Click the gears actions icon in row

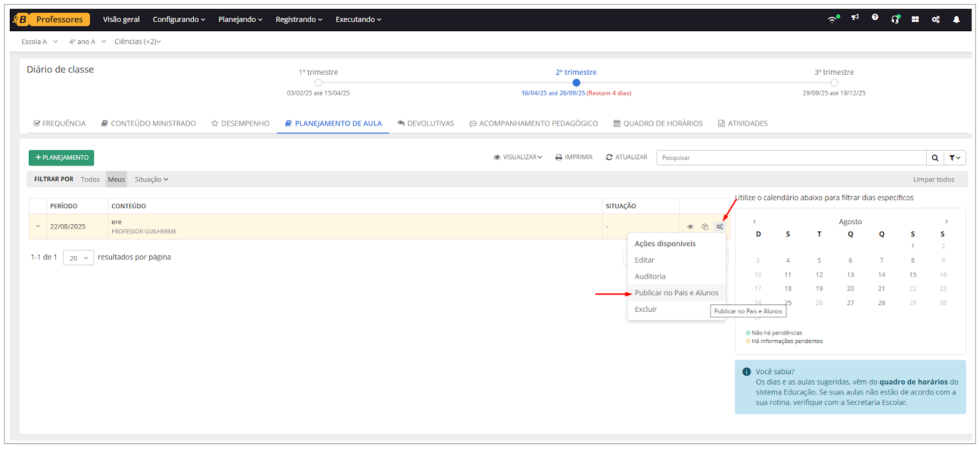coord(720,227)
